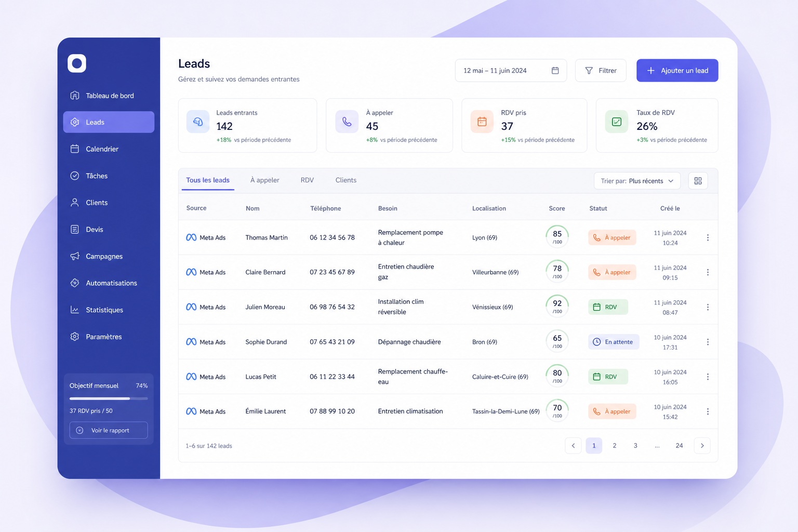This screenshot has width=798, height=532.
Task: Jump to page 24 in pagination
Action: coord(679,446)
